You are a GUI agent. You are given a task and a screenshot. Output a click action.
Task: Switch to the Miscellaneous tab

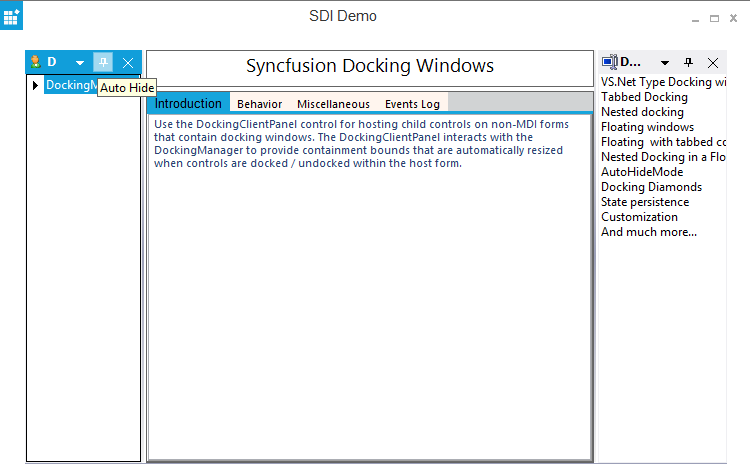click(333, 104)
